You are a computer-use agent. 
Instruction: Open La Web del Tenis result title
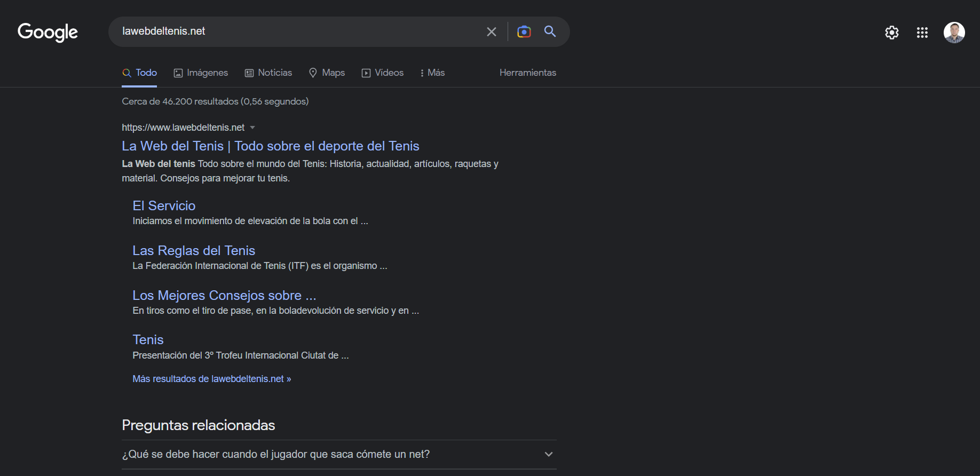271,146
